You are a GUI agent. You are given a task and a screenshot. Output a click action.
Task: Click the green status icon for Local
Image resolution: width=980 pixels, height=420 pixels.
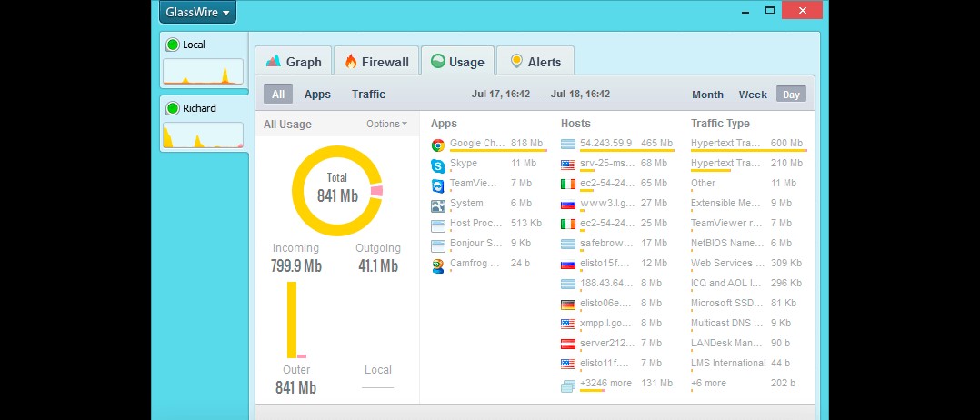pos(173,45)
